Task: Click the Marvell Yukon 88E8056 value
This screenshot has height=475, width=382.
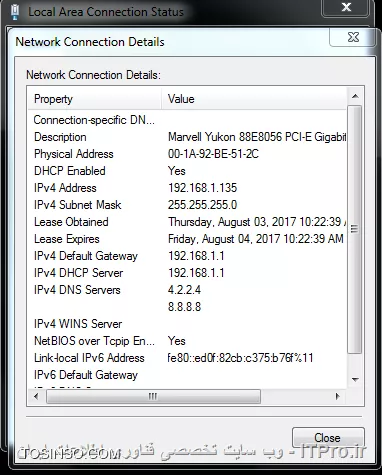Action: (x=257, y=137)
